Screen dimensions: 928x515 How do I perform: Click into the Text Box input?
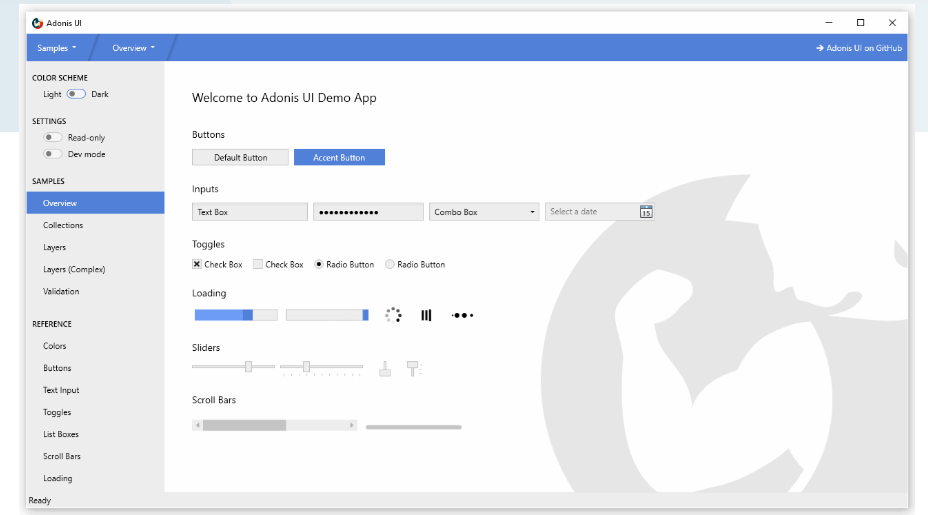point(250,212)
